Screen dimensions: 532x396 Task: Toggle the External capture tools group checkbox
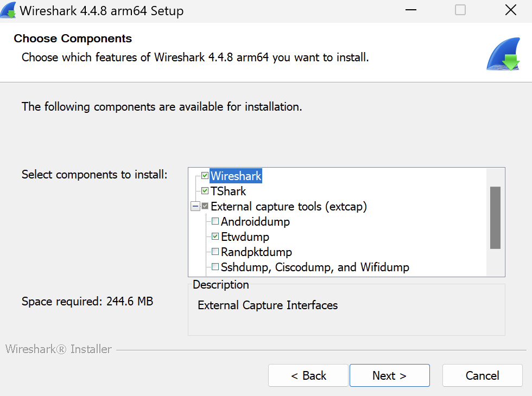[205, 206]
